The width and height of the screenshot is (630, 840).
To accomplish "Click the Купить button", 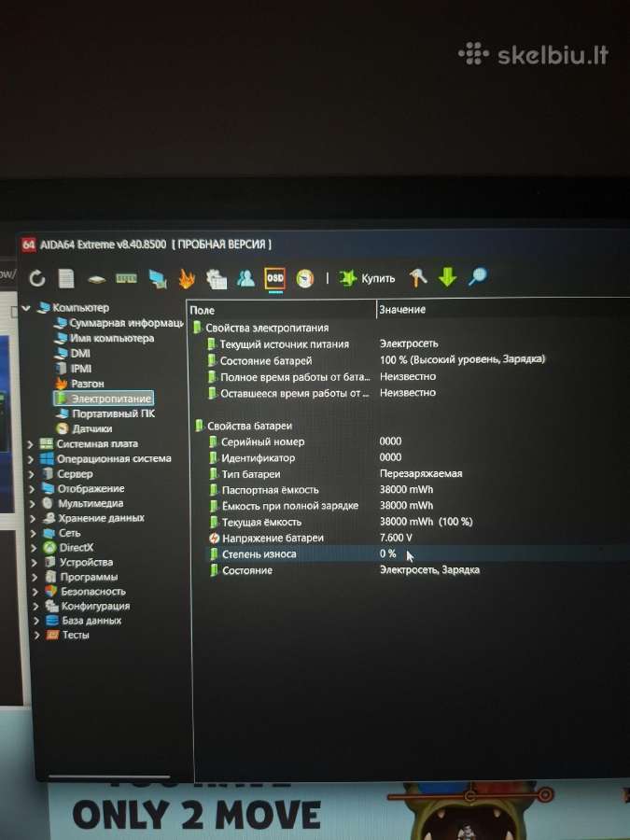I will tap(368, 278).
